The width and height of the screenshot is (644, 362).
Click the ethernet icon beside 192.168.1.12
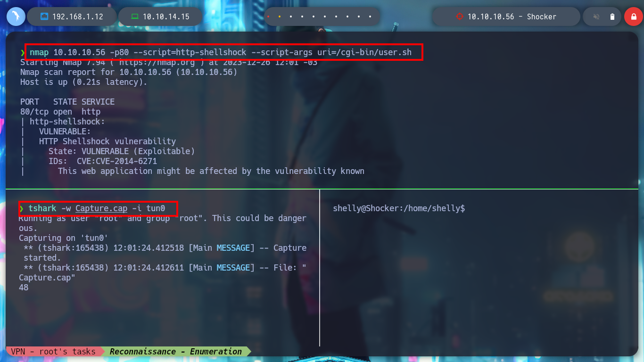pyautogui.click(x=44, y=16)
